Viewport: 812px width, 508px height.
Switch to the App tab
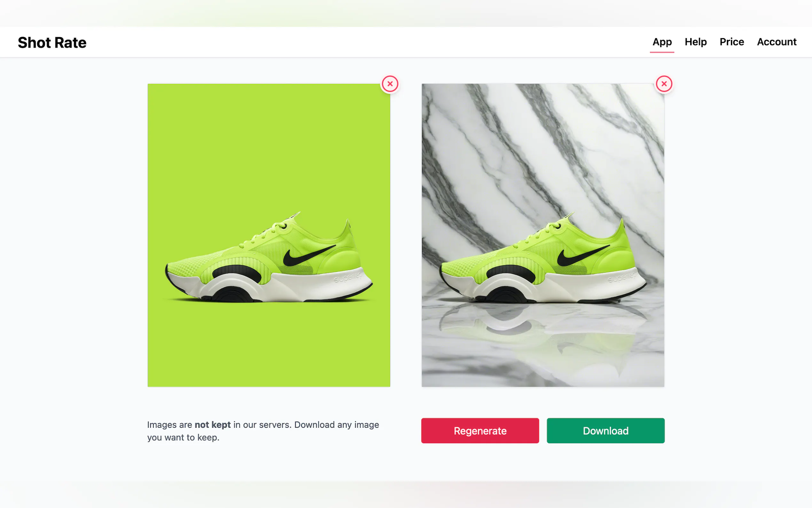[x=662, y=42]
